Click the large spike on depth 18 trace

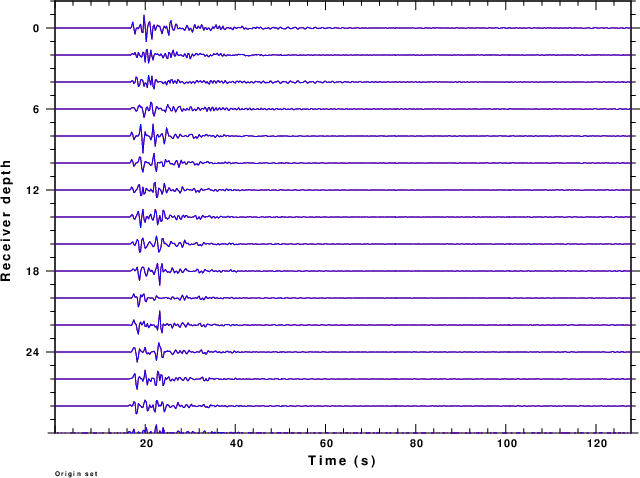[x=160, y=273]
